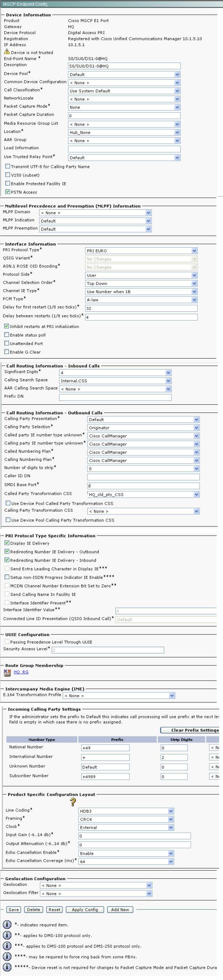Click the Input Gain field
223x980 pixels.
click(x=135, y=836)
